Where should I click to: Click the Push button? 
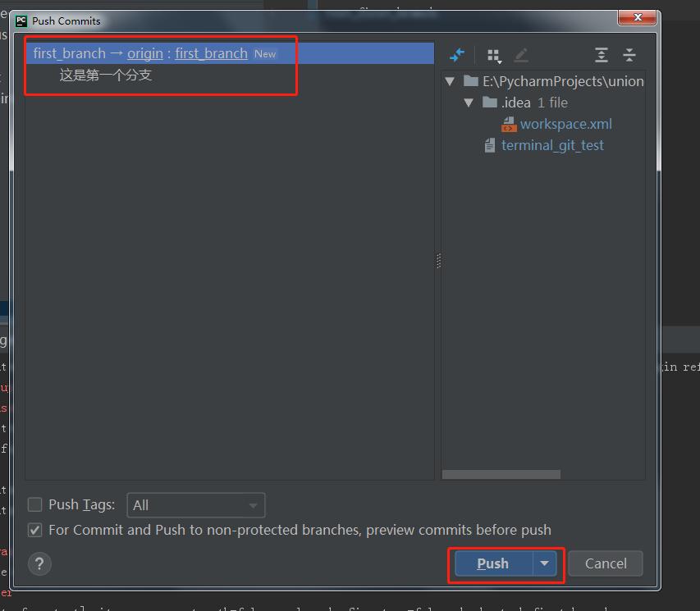point(493,563)
